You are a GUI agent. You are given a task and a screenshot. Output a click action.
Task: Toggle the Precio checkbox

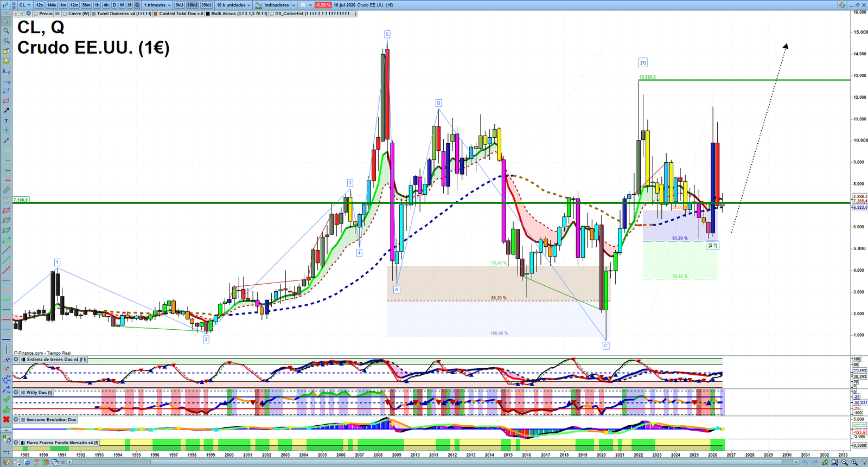tap(36, 14)
